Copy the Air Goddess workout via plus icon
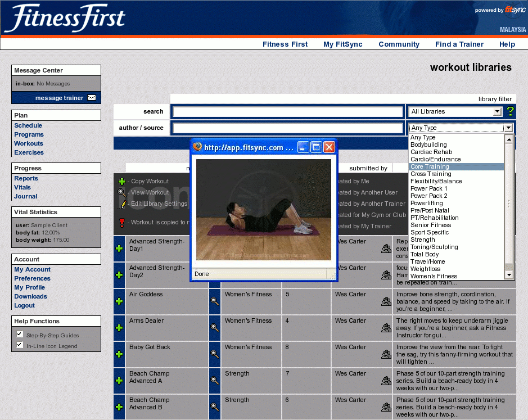The height and width of the screenshot is (420, 528). 119,301
